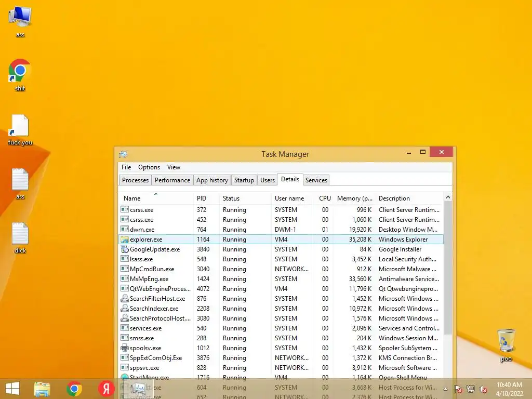Click the Task Manager taskbar button

pyautogui.click(x=138, y=389)
